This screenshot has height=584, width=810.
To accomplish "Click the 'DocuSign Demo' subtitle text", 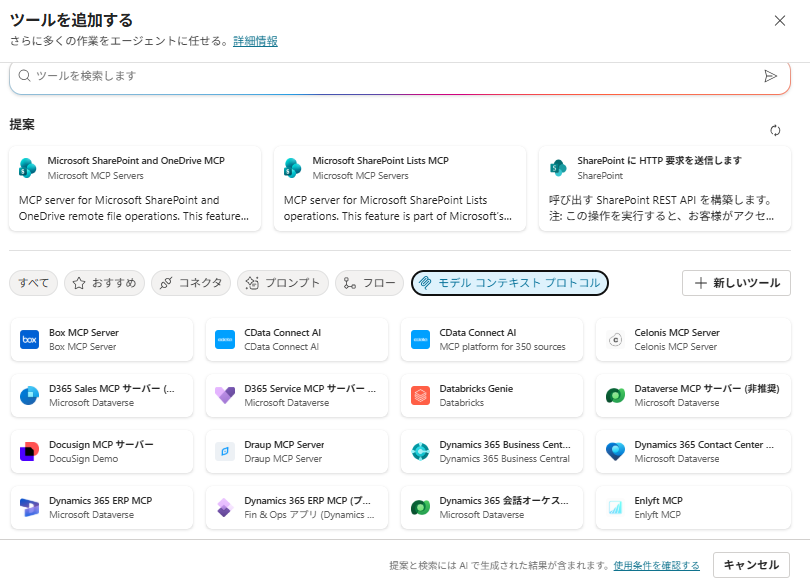I will point(84,459).
